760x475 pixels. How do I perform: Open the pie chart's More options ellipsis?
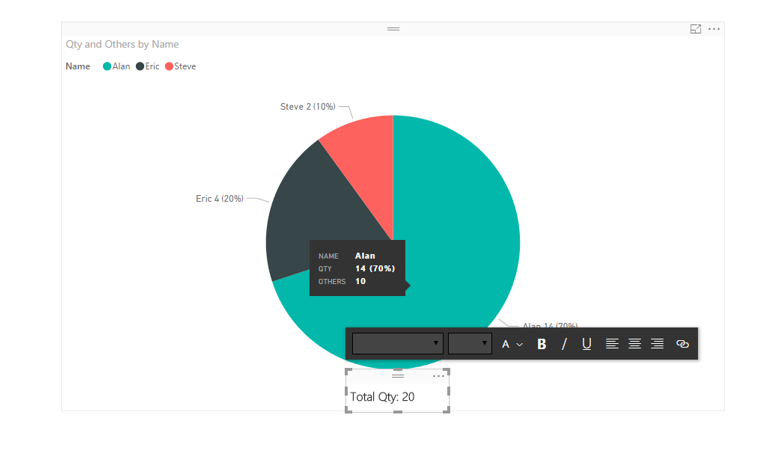click(714, 29)
